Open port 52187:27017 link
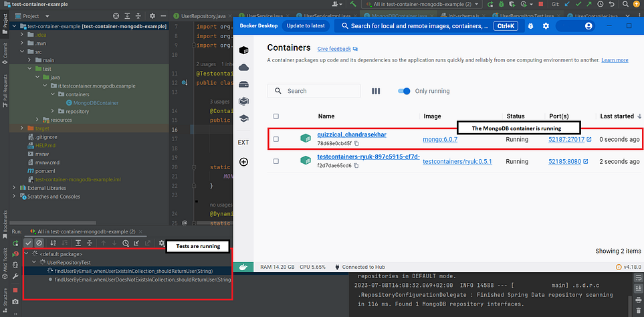Screen dimensions: 644x317 [x=567, y=139]
